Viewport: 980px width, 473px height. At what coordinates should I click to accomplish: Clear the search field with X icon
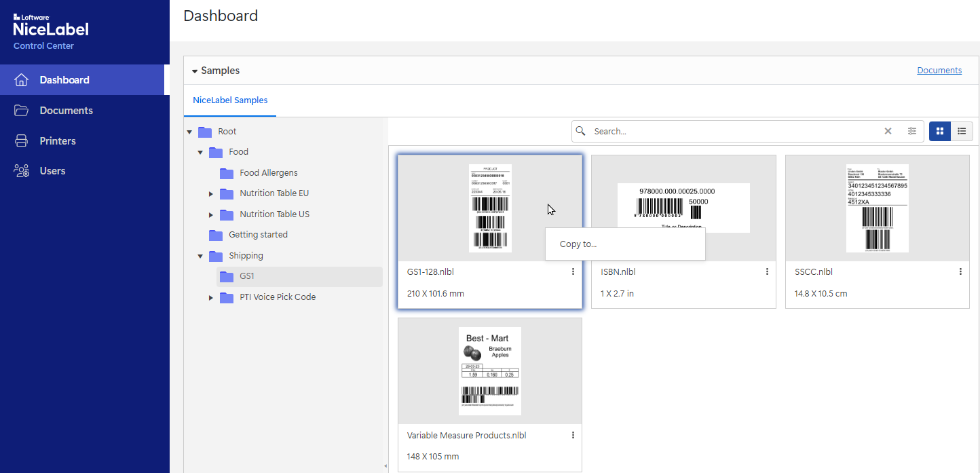[x=888, y=131]
